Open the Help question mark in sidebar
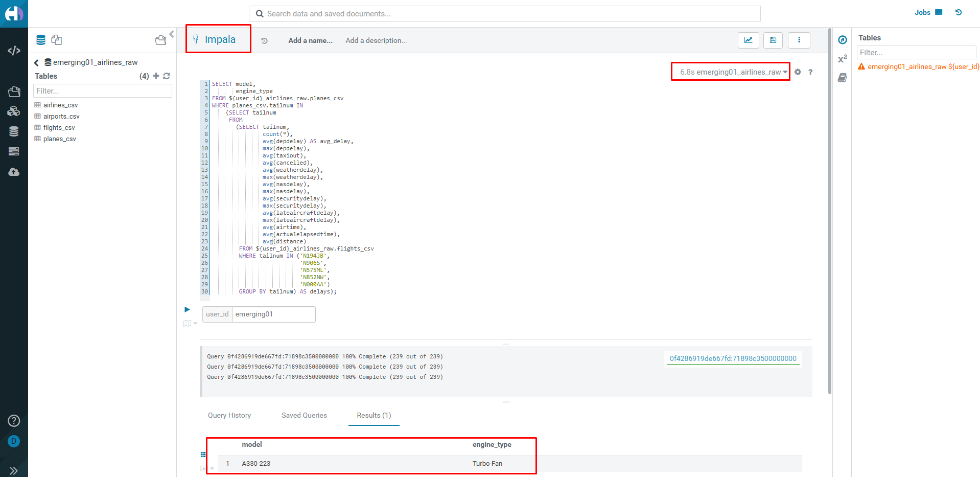The height and width of the screenshot is (477, 980). tap(14, 421)
